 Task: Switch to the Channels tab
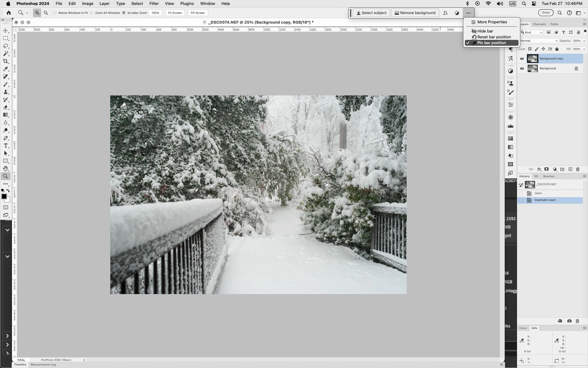click(539, 24)
